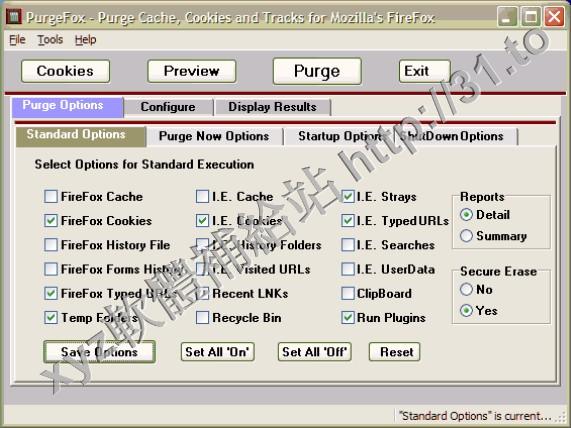Select the Standard Options sub-tab
This screenshot has height=428, width=571.
tap(81, 136)
